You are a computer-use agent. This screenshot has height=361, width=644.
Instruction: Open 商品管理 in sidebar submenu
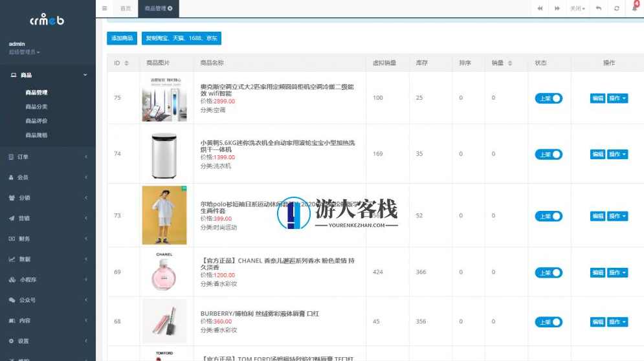[x=36, y=93]
